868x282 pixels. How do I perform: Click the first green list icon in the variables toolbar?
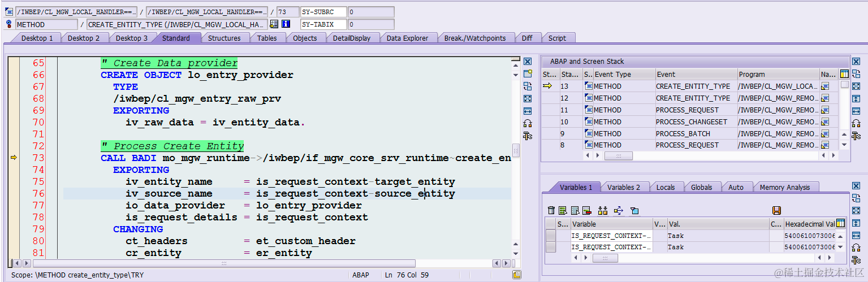point(563,210)
